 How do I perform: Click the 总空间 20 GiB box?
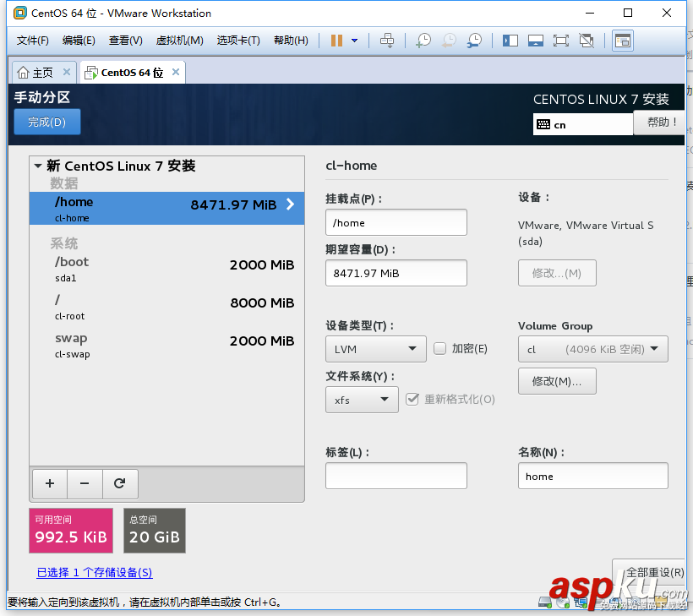[x=155, y=531]
